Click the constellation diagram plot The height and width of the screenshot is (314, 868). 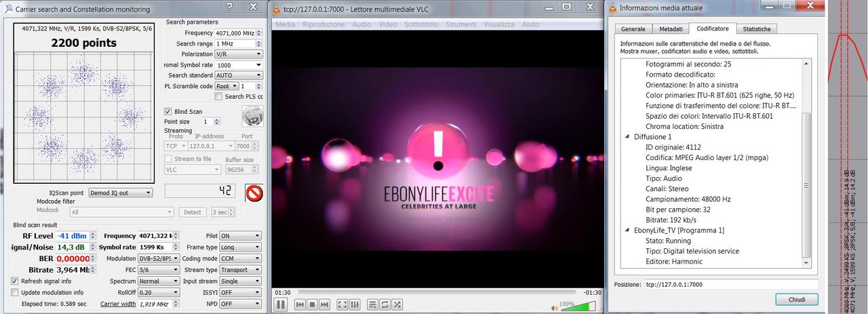(x=83, y=115)
